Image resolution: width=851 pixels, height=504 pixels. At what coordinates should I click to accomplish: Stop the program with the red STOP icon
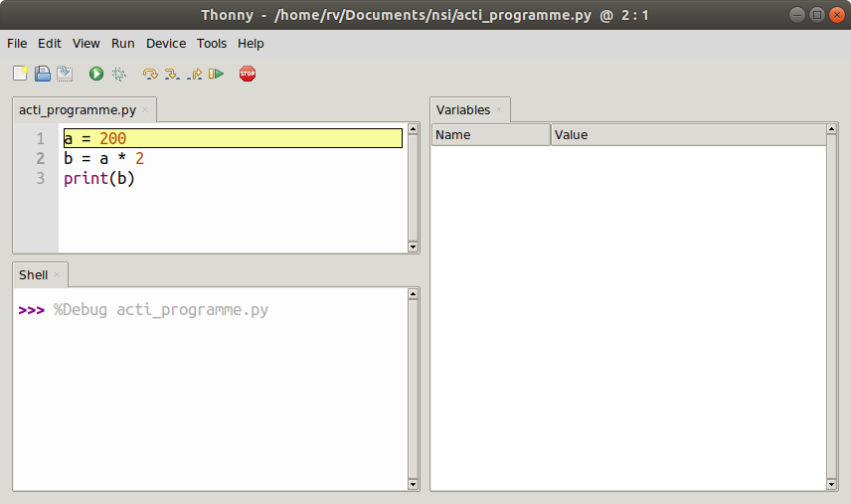coord(248,74)
